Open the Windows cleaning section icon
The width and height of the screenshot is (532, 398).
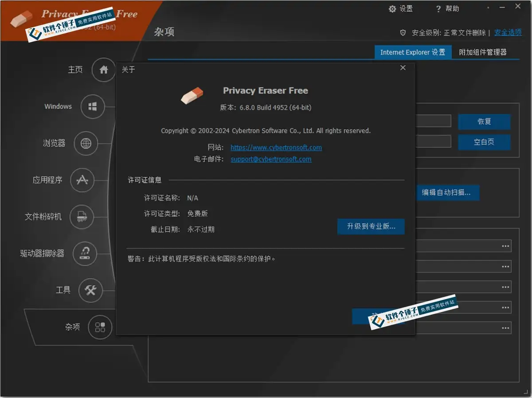[x=93, y=106]
